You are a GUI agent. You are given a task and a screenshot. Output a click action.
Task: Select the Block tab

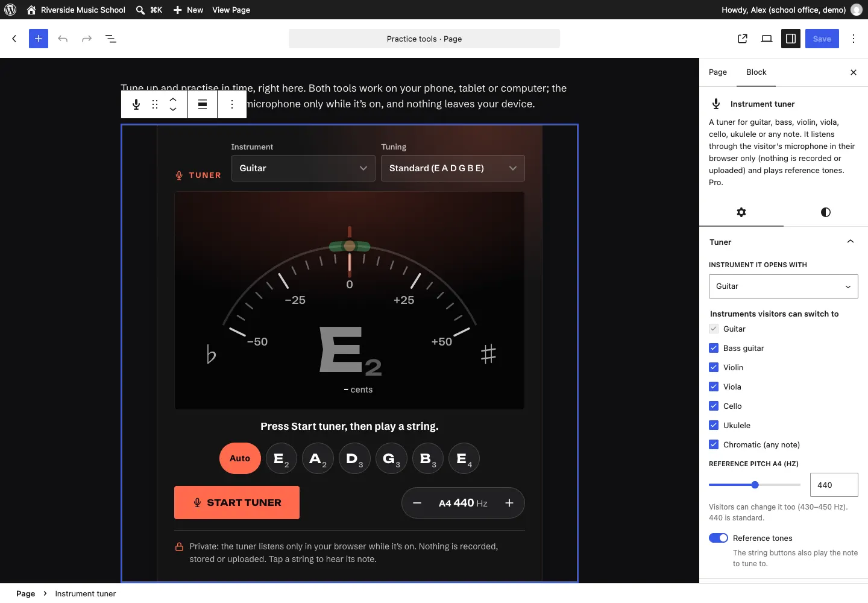(756, 72)
